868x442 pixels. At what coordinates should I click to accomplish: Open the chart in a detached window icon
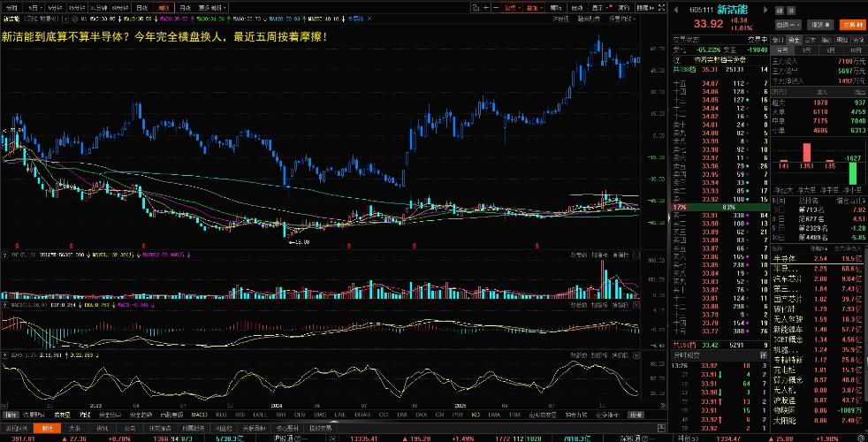[476, 8]
